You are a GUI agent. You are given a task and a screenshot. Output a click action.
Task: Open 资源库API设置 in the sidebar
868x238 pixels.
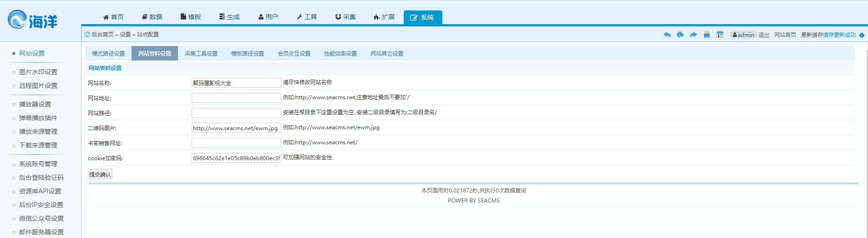click(x=40, y=191)
